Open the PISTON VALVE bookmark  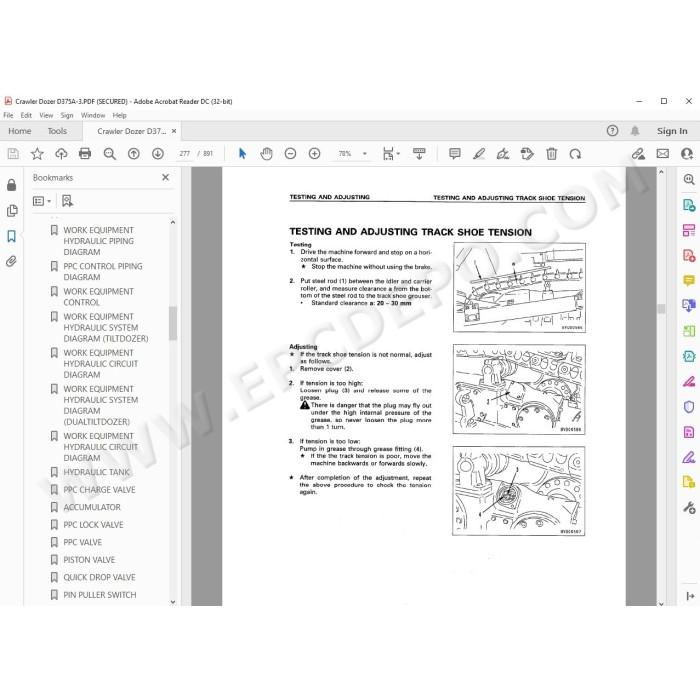pyautogui.click(x=89, y=560)
